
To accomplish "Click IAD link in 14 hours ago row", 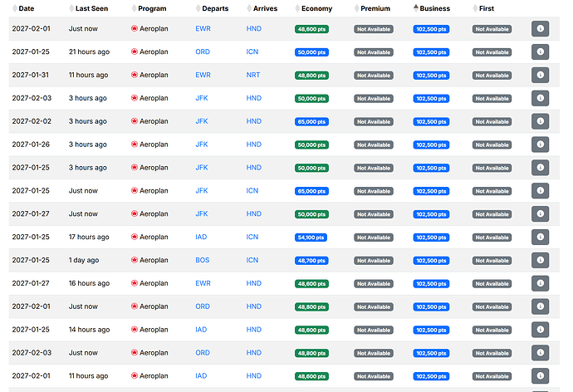I will click(201, 330).
